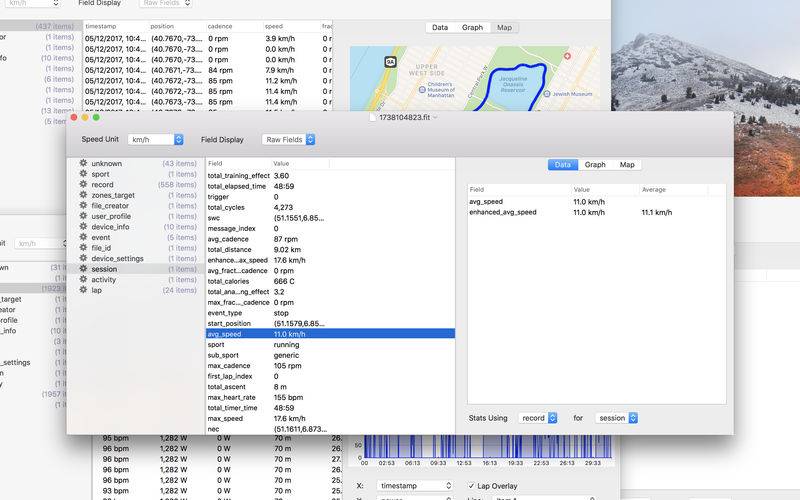
Task: Click the Jewish Museum map pin
Action: click(x=546, y=94)
